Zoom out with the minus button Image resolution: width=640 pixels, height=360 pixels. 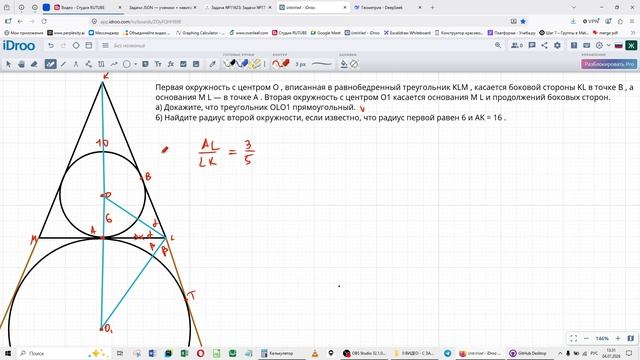pyautogui.click(x=587, y=338)
